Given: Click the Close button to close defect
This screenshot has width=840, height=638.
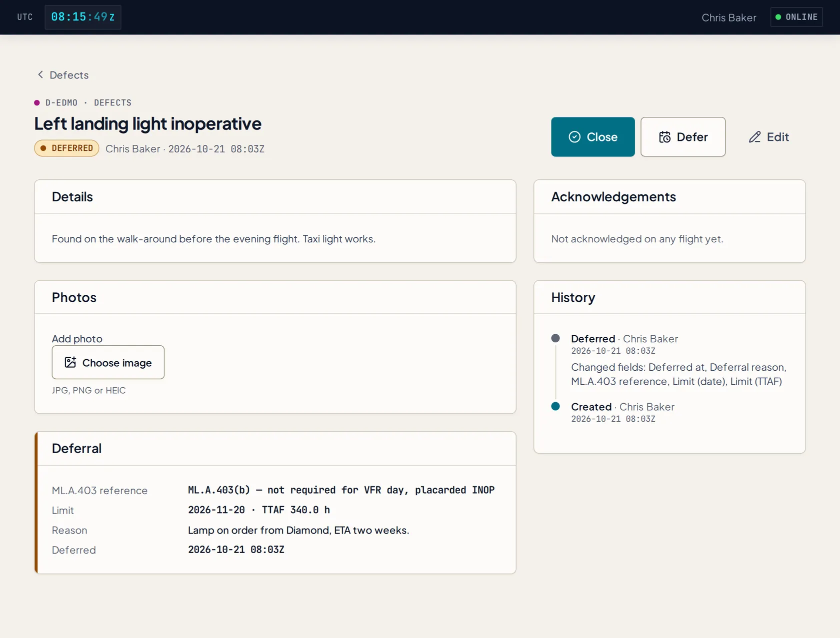Looking at the screenshot, I should (592, 137).
